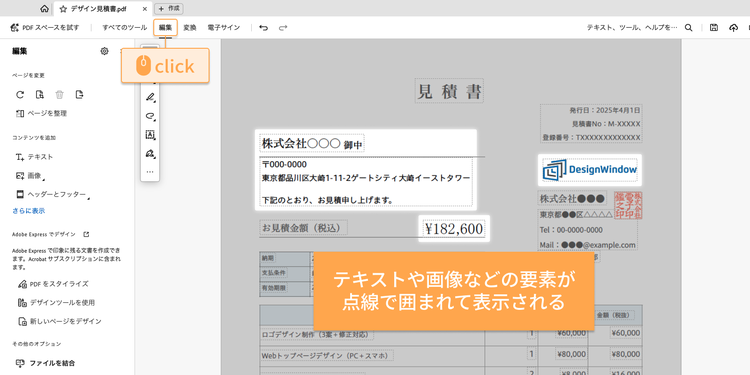Select the 電子サイン tab
This screenshot has height=375, width=750.
click(224, 28)
